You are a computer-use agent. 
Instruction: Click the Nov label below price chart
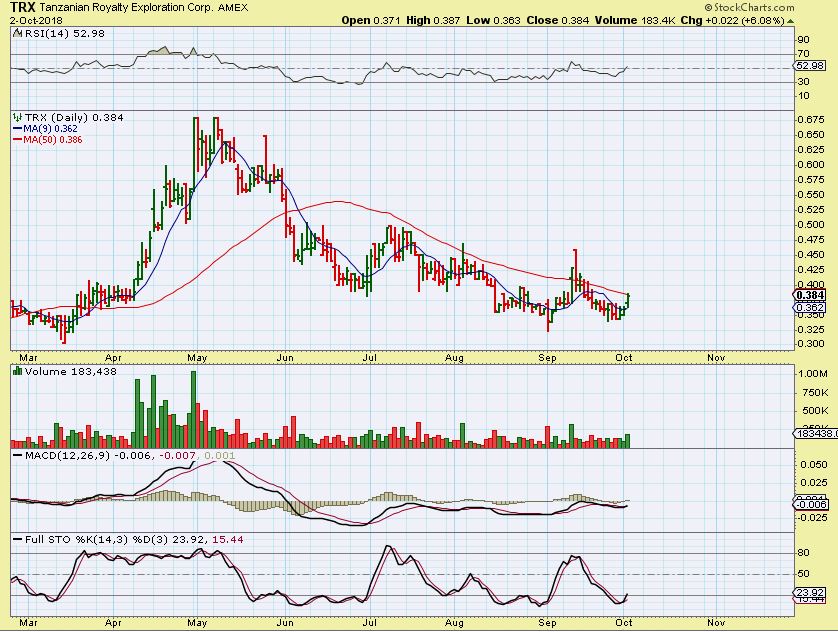(716, 357)
